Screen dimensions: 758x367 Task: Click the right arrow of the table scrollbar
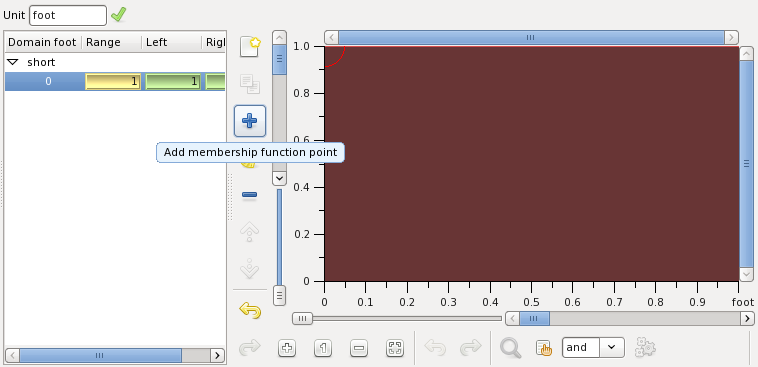coord(218,355)
